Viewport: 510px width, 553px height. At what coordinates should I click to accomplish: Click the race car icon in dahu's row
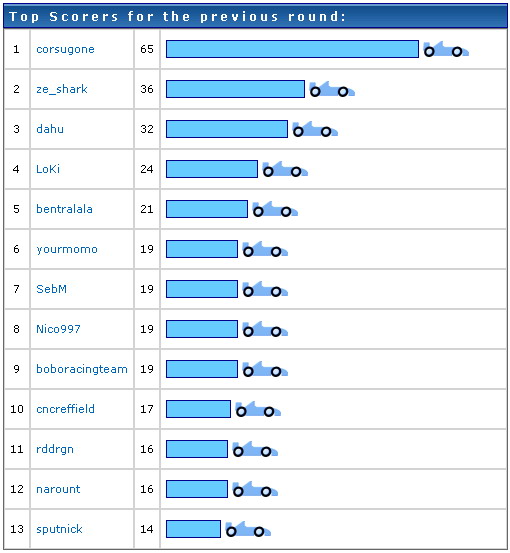[x=315, y=129]
